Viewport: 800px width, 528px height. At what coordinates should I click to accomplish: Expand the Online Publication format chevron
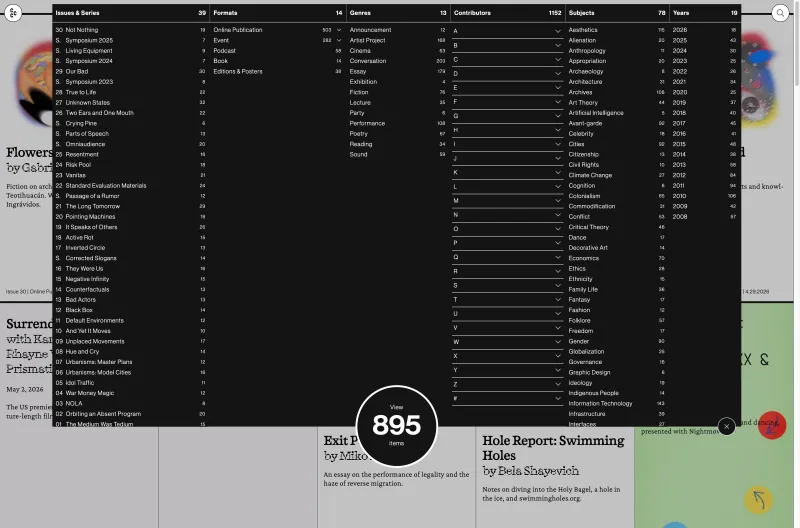[x=339, y=30]
